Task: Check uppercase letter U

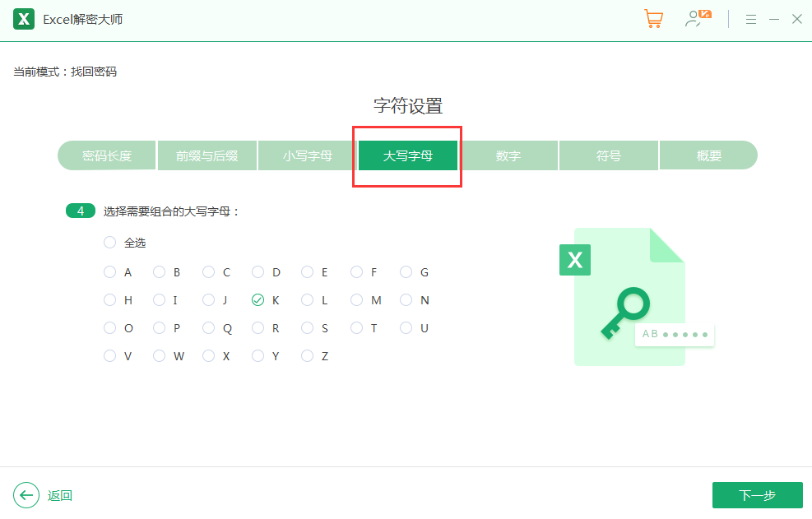Action: (406, 328)
